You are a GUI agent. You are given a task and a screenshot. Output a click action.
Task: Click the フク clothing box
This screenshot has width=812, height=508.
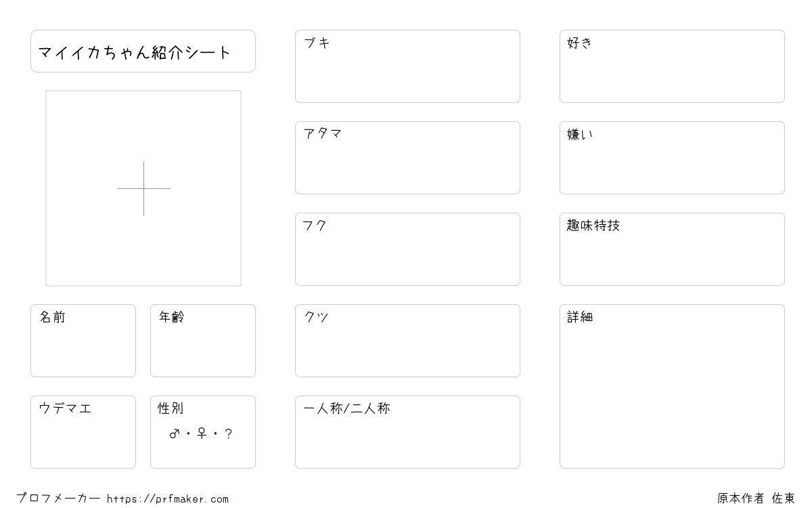click(407, 249)
